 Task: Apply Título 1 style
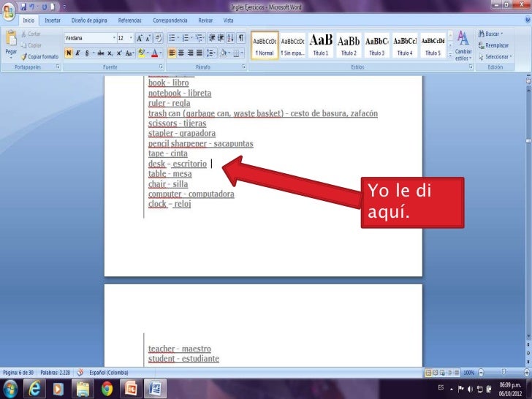(x=321, y=45)
